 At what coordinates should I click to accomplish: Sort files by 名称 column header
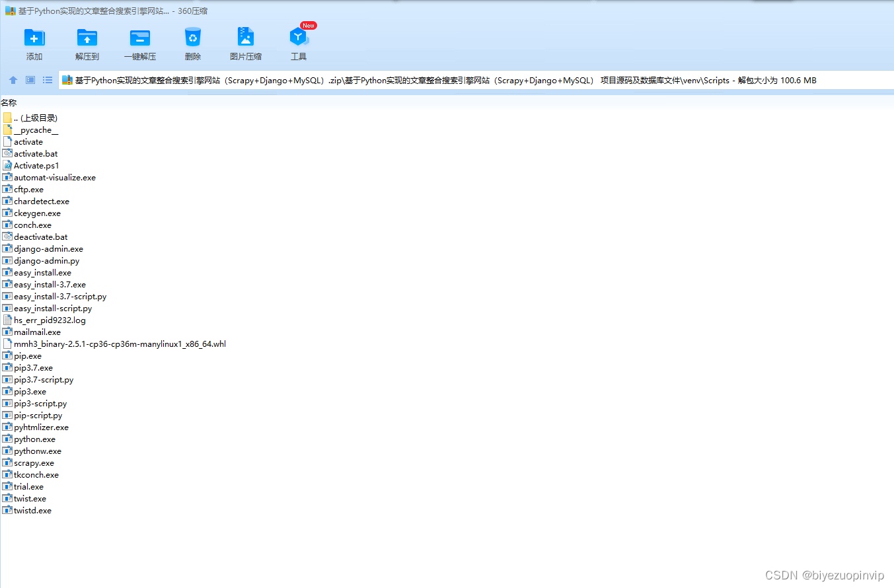click(9, 102)
